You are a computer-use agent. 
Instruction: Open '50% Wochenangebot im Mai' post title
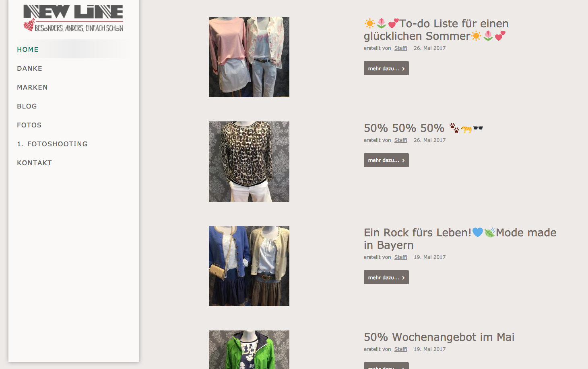point(439,337)
